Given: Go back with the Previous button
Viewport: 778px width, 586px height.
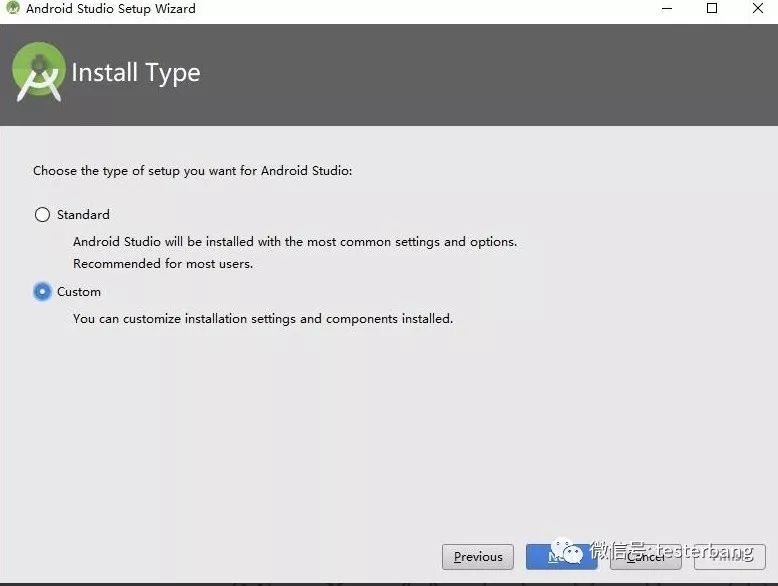Looking at the screenshot, I should point(478,557).
